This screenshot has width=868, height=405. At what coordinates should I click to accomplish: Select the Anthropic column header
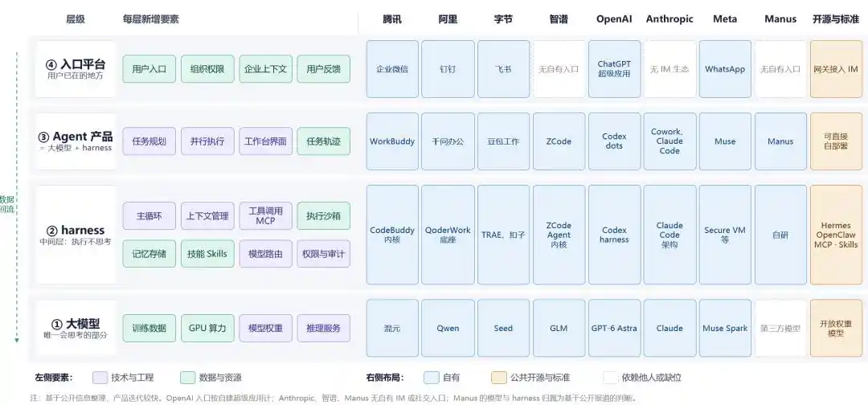669,18
